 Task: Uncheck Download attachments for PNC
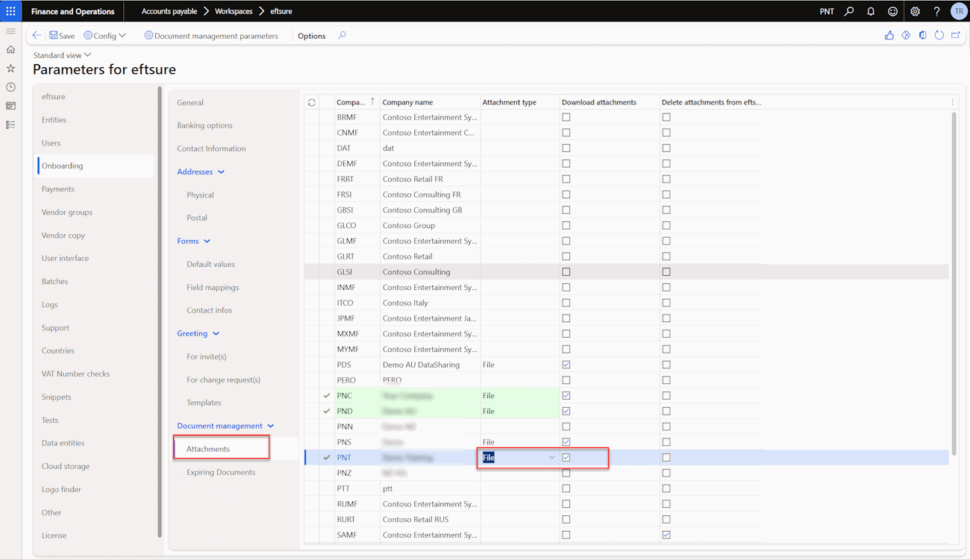point(566,396)
